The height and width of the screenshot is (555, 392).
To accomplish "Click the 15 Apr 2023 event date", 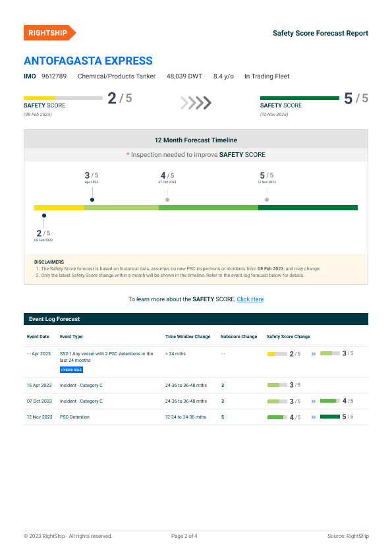I will pos(40,386).
